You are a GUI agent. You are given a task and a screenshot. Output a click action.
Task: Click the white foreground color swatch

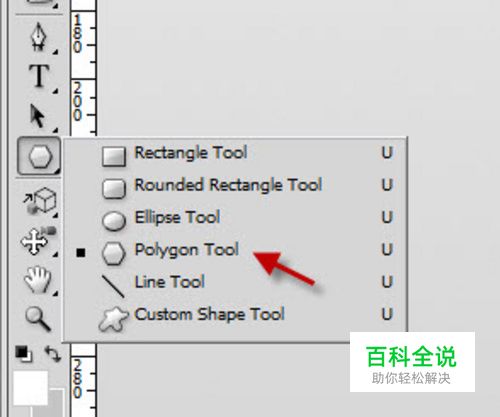click(x=30, y=388)
